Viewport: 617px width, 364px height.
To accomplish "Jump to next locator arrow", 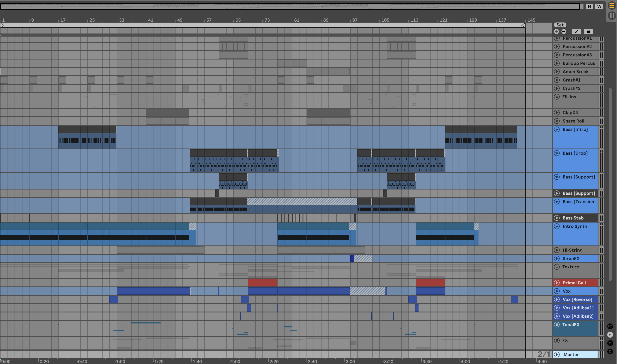I will [564, 31].
